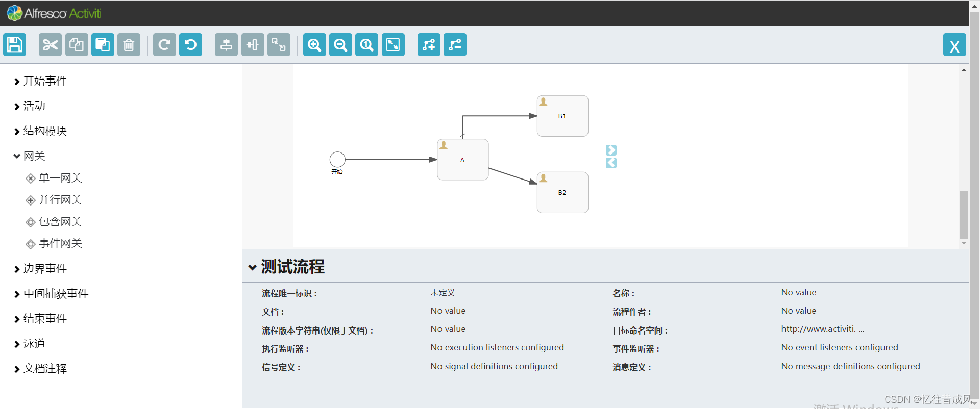Select 并行网关 parallel gateway item
The image size is (980, 409).
tap(54, 200)
